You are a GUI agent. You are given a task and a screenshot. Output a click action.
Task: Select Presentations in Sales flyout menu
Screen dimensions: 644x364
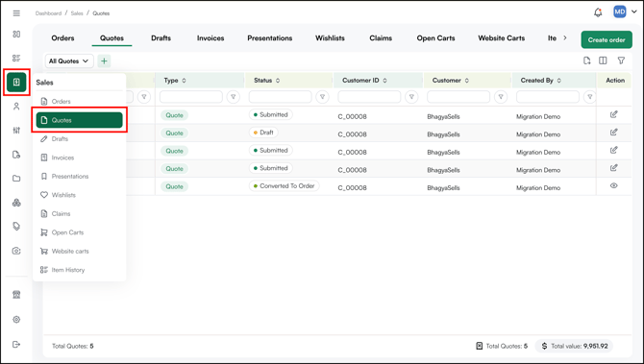pos(79,176)
